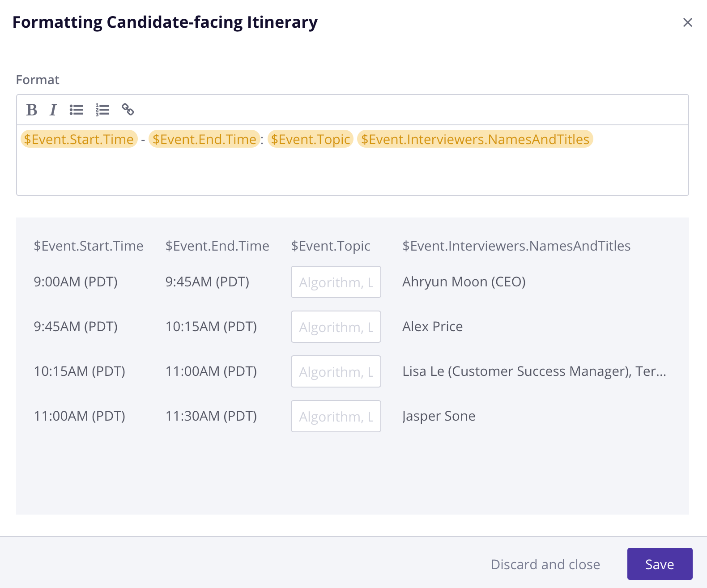Insert a hyperlink via link icon

click(128, 110)
